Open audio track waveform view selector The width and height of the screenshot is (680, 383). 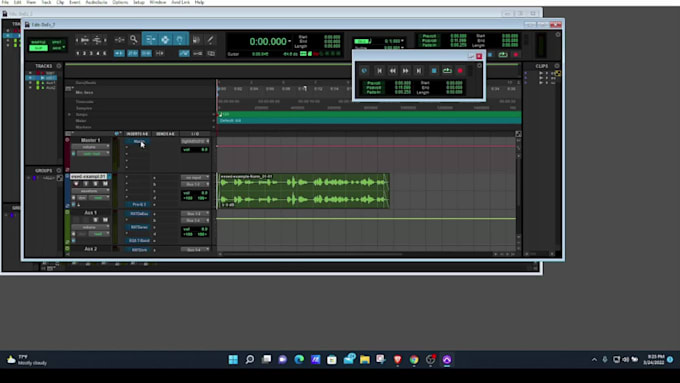pos(90,191)
